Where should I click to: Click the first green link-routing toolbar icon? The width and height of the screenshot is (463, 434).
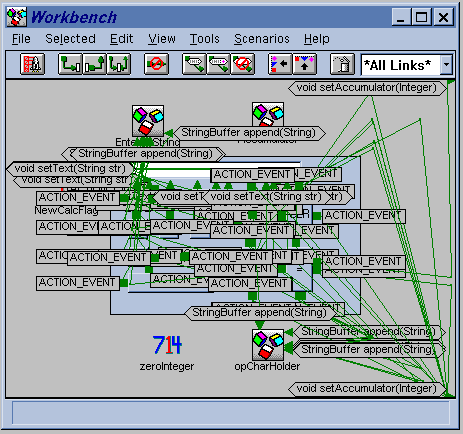pos(70,64)
